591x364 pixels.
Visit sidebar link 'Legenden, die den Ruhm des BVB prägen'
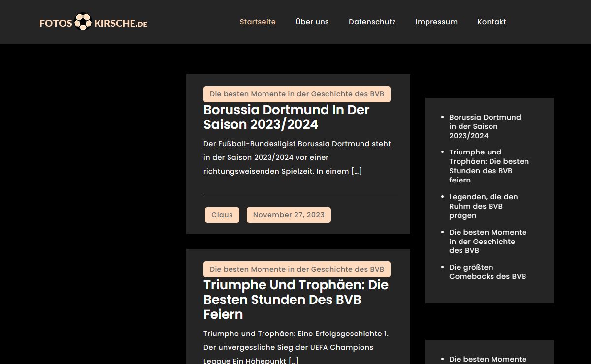[483, 206]
